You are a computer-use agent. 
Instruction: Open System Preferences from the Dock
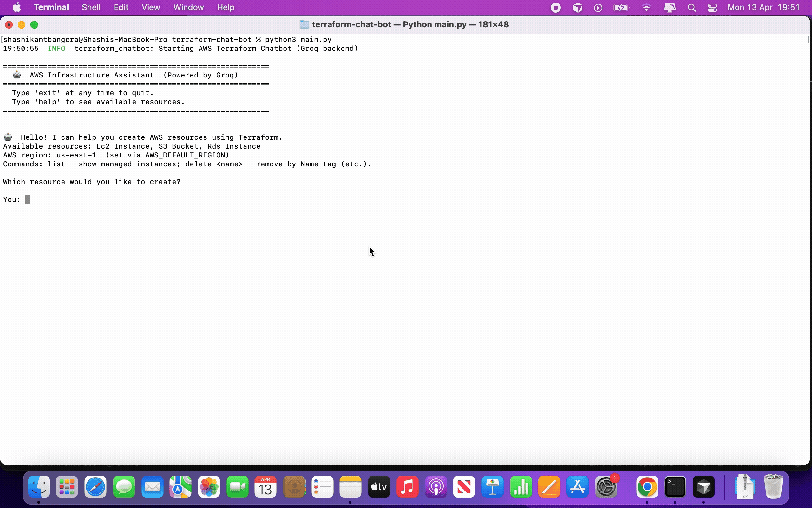point(606,486)
